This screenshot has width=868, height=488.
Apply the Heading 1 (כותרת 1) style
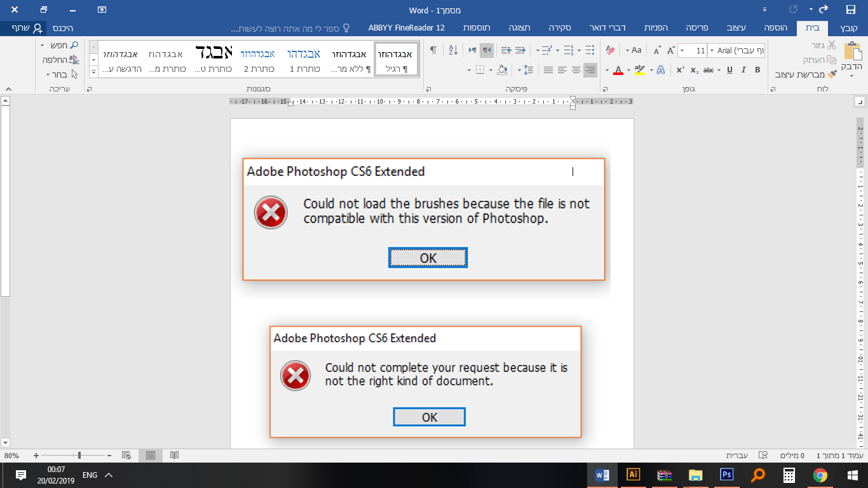tap(304, 59)
